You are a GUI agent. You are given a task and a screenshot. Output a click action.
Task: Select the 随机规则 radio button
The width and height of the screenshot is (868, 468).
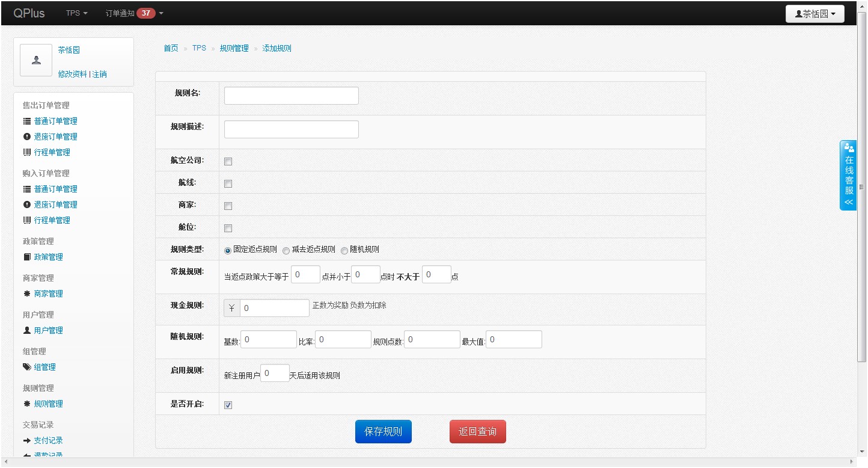(344, 250)
